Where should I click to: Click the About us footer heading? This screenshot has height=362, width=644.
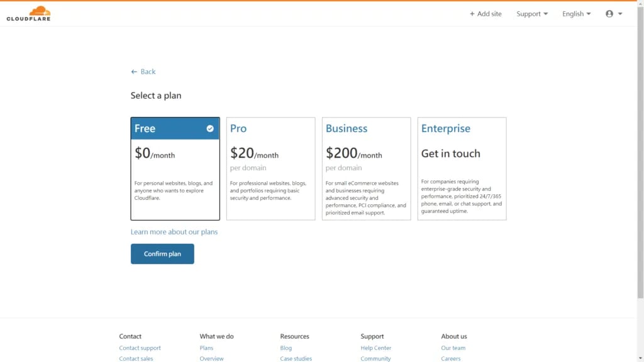(x=454, y=336)
